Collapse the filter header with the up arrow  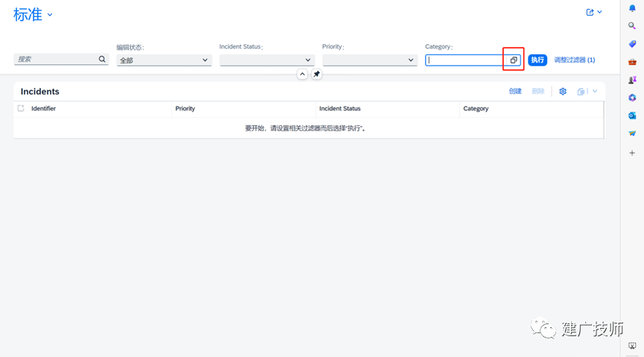click(302, 75)
